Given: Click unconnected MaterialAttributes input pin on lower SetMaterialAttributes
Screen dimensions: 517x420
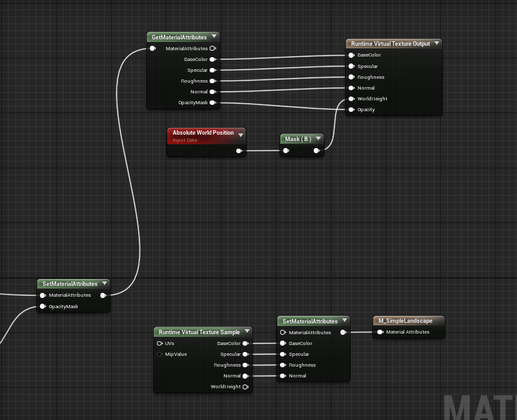Looking at the screenshot, I should coord(283,332).
